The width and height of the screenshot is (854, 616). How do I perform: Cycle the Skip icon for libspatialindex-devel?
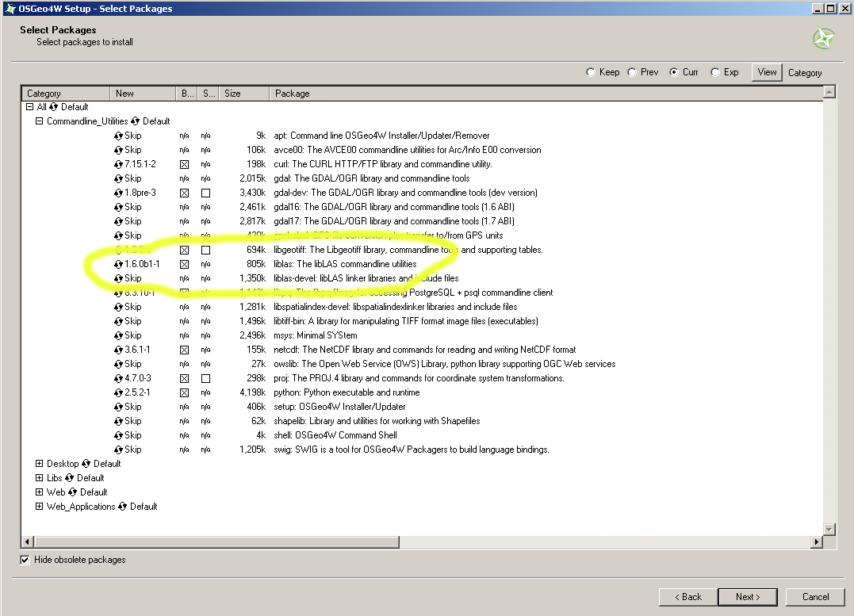118,307
